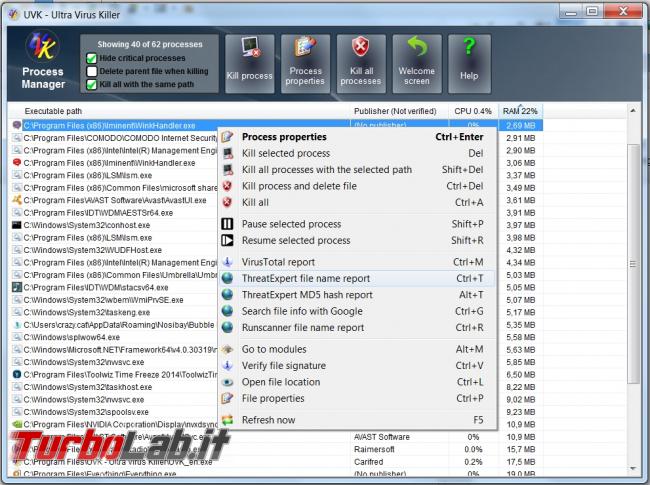The height and width of the screenshot is (485, 650).
Task: Open Help with the green question mark
Action: click(469, 63)
